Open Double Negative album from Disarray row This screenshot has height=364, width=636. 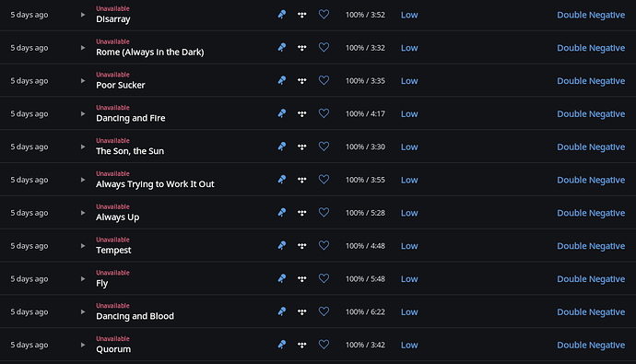pos(591,15)
